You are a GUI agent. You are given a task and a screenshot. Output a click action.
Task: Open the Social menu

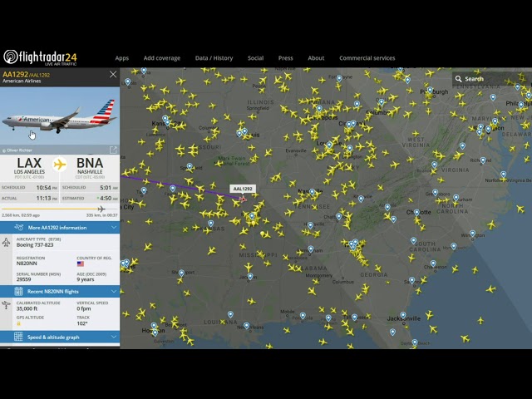[255, 58]
